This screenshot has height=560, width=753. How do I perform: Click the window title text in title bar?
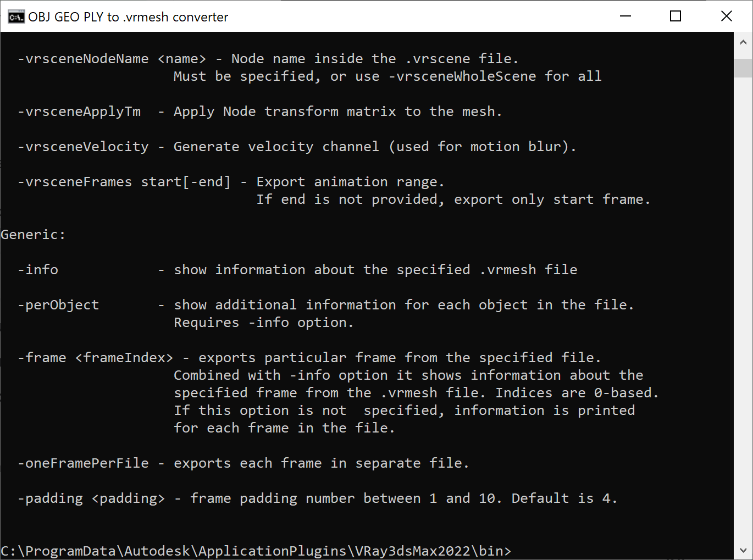point(128,17)
